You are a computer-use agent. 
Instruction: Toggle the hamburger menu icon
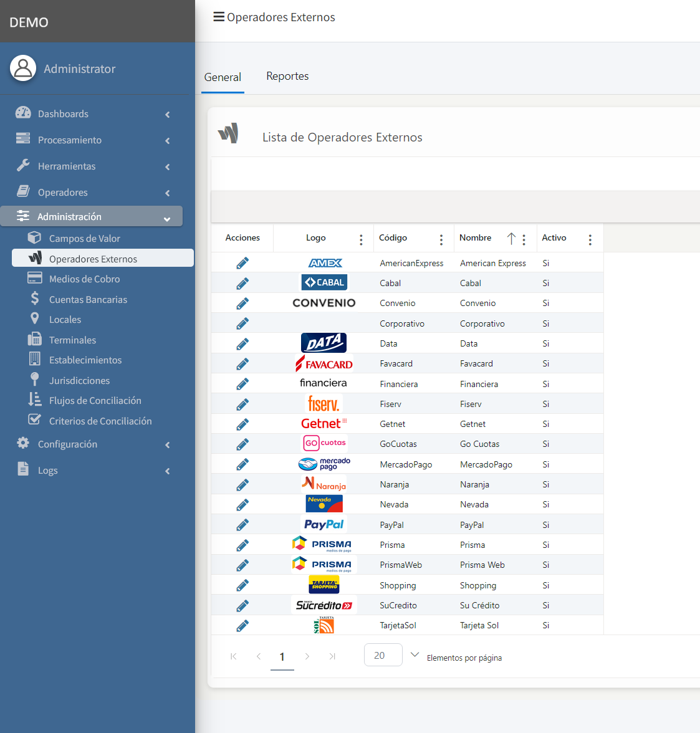218,17
